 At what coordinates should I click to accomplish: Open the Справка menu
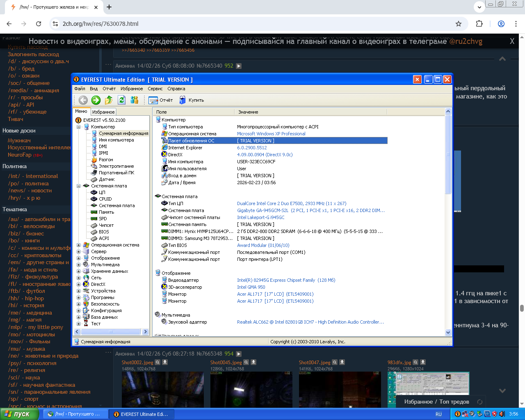(176, 89)
